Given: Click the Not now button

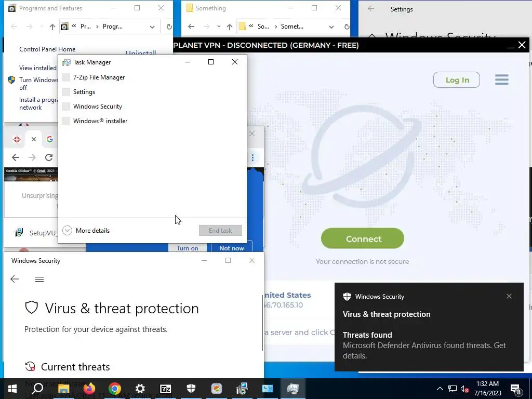Looking at the screenshot, I should 231,248.
